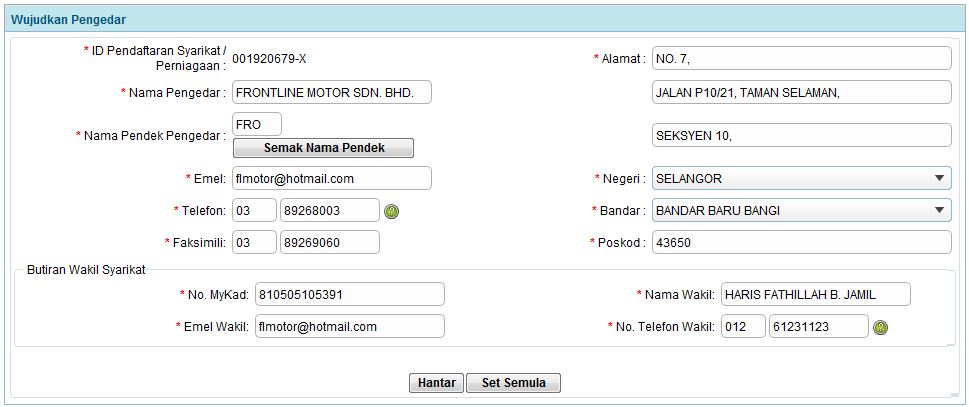
Task: Click the Nama Pengedar label
Action: [173, 93]
